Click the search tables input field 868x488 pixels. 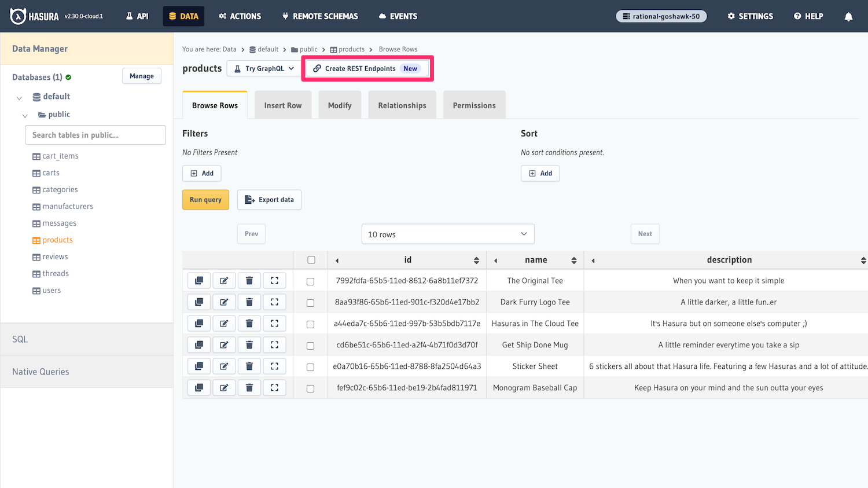click(95, 134)
